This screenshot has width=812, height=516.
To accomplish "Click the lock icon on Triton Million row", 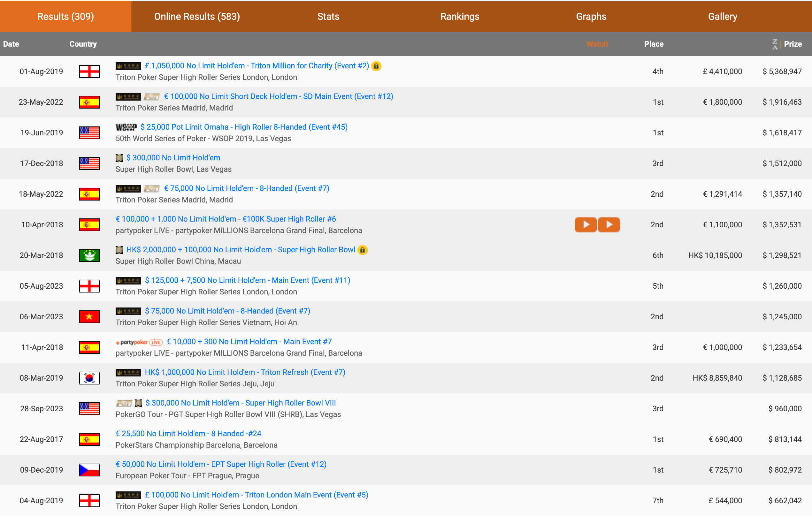I will [x=376, y=66].
